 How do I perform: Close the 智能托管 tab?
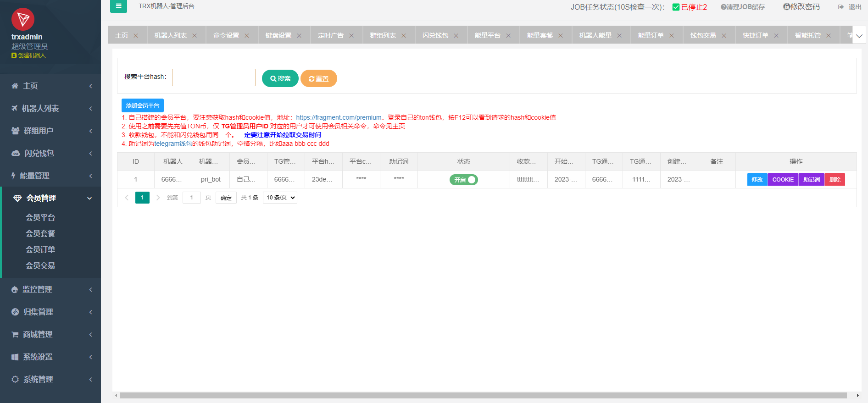(829, 36)
